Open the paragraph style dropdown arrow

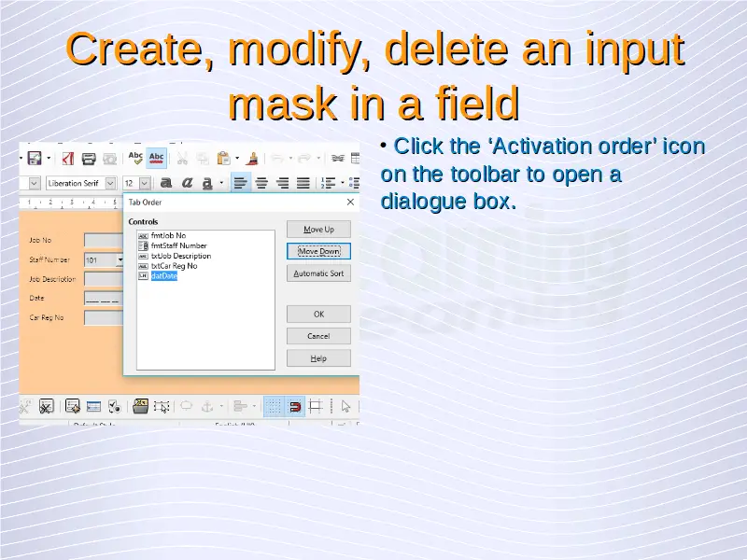[x=35, y=183]
